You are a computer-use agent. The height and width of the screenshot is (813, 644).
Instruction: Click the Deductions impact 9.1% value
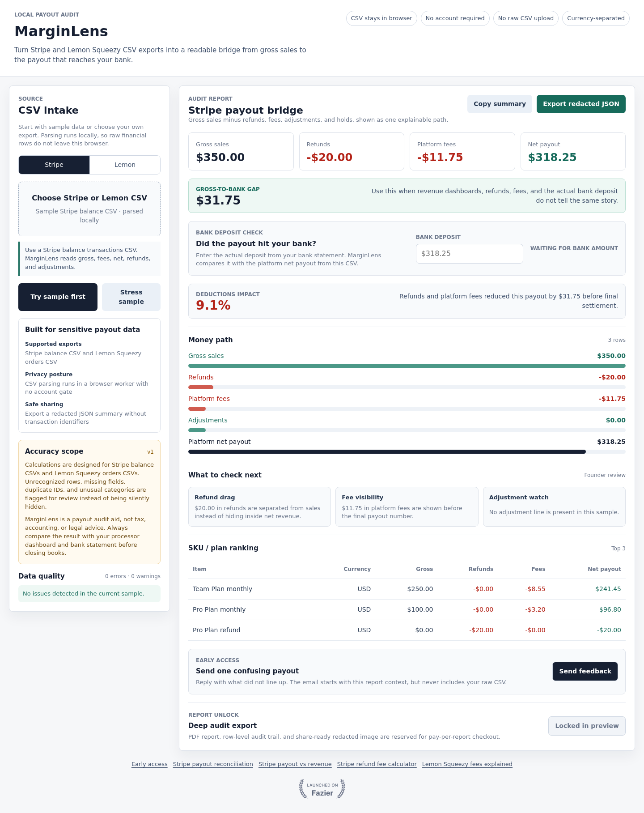click(x=213, y=306)
